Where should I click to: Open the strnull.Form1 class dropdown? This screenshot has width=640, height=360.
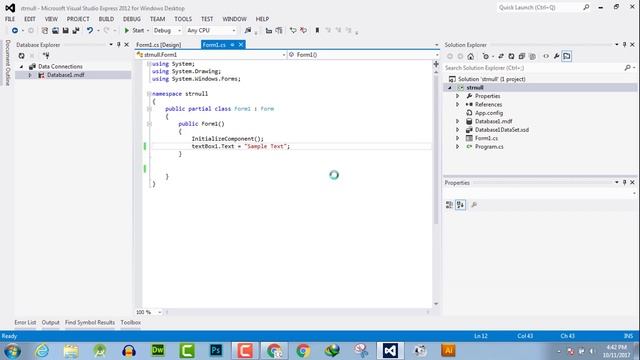pyautogui.click(x=211, y=55)
